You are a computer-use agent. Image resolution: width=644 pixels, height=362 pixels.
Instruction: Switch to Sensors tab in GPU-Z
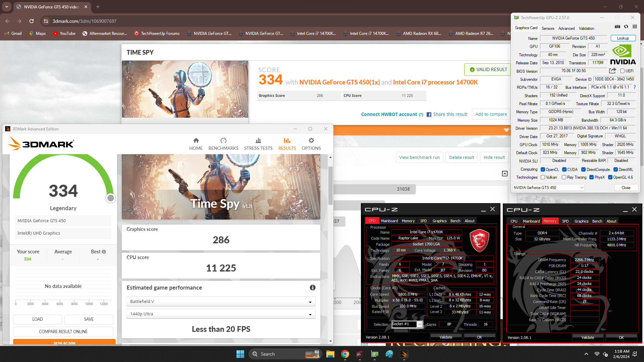click(x=548, y=28)
